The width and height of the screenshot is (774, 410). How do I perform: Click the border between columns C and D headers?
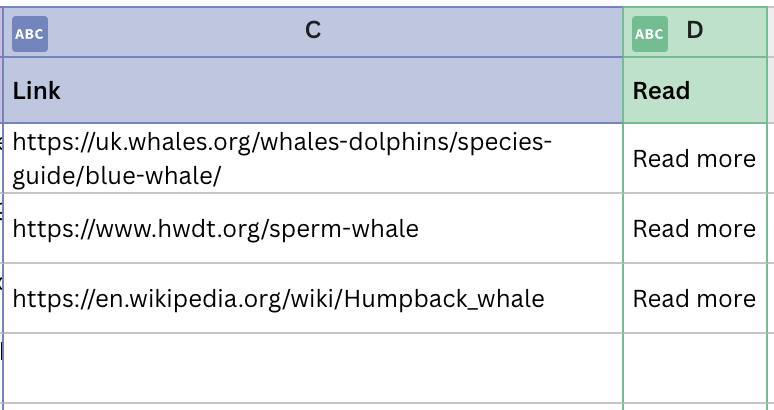click(x=623, y=32)
